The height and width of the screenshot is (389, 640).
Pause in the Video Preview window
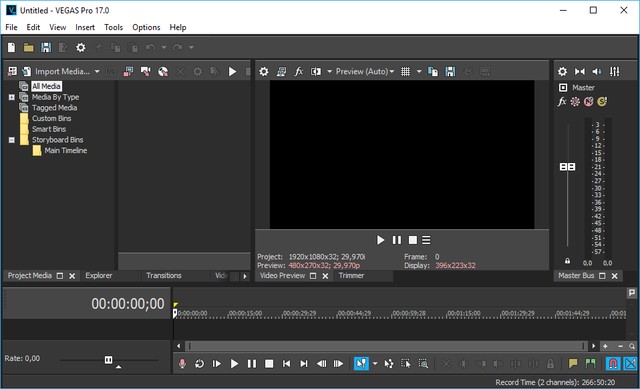click(x=397, y=240)
